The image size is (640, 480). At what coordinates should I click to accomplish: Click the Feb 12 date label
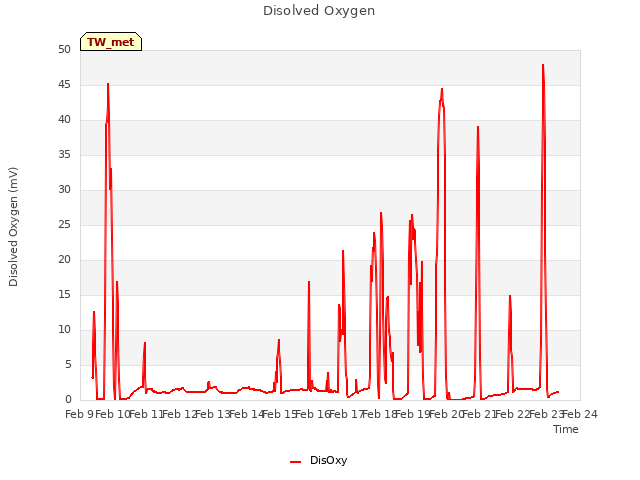(x=180, y=415)
